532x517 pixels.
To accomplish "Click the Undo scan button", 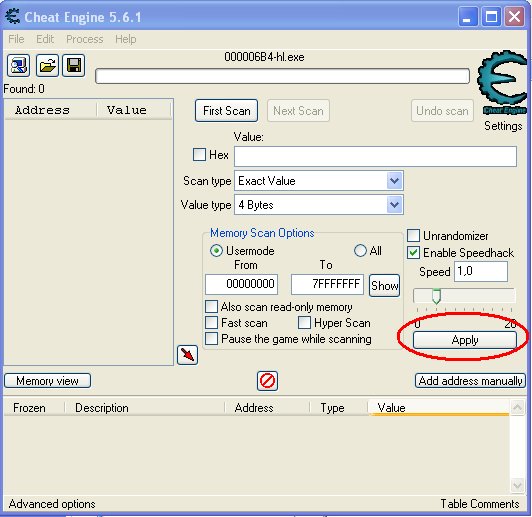I will [x=442, y=111].
